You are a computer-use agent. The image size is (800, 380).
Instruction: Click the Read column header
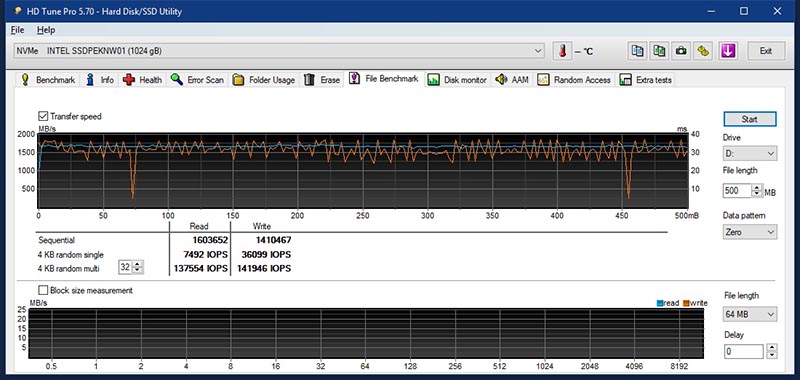point(199,226)
